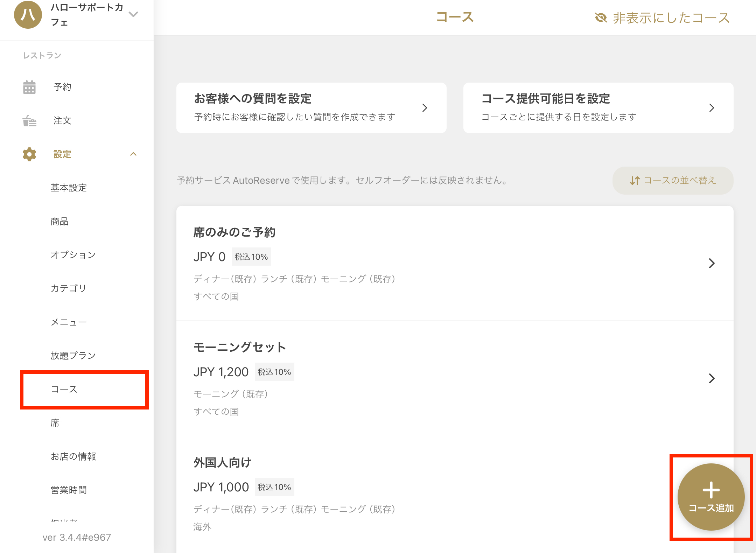Click the gear icon for 設定
Screen dimensions: 756x553
(x=29, y=154)
